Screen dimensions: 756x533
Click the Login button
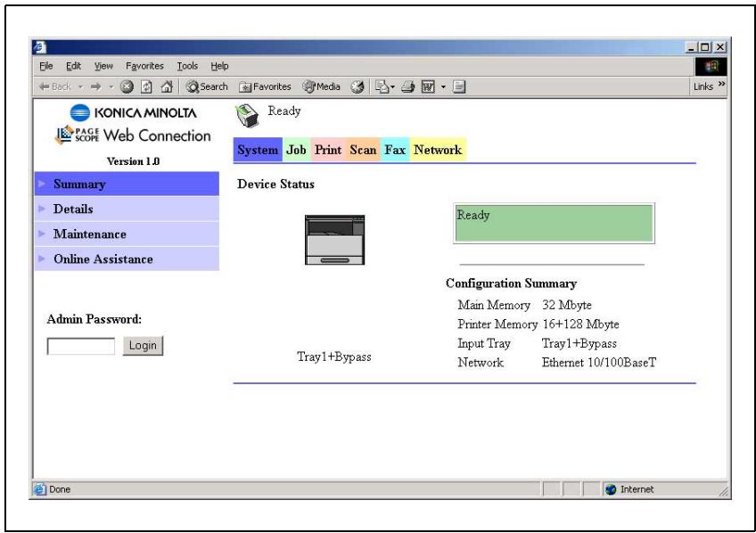143,346
